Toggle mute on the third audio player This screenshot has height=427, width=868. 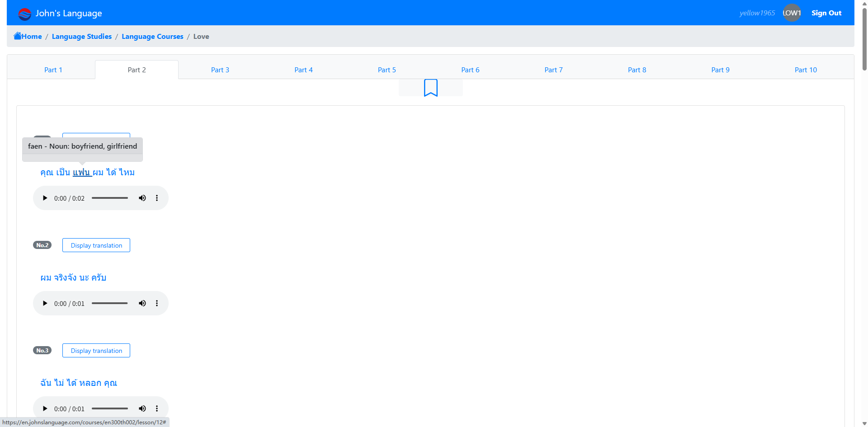click(142, 408)
